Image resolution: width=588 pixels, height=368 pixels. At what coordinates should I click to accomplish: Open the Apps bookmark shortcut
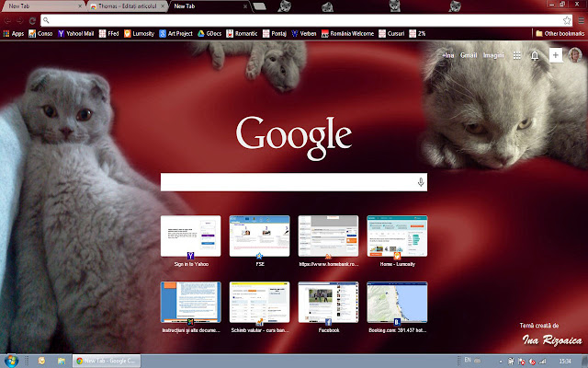click(14, 34)
